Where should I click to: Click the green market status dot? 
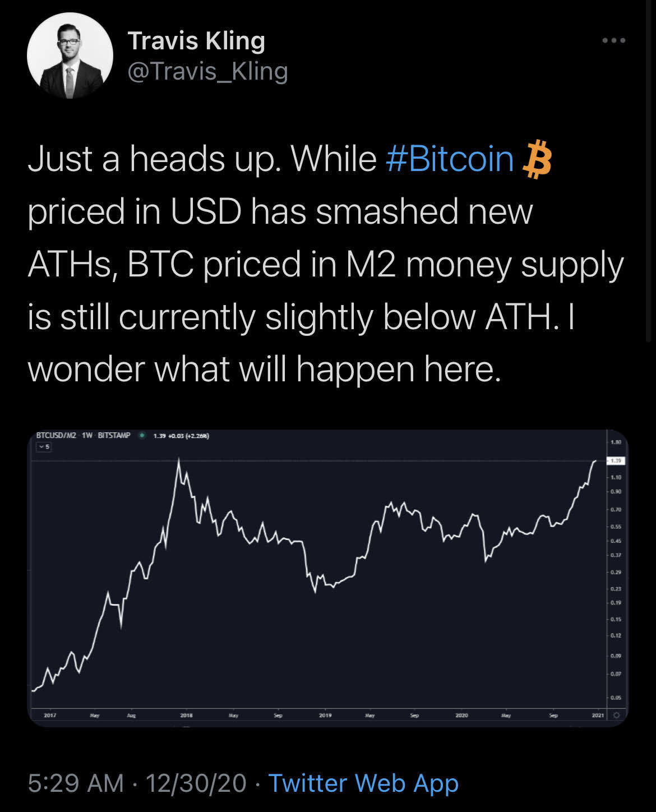pyautogui.click(x=142, y=435)
